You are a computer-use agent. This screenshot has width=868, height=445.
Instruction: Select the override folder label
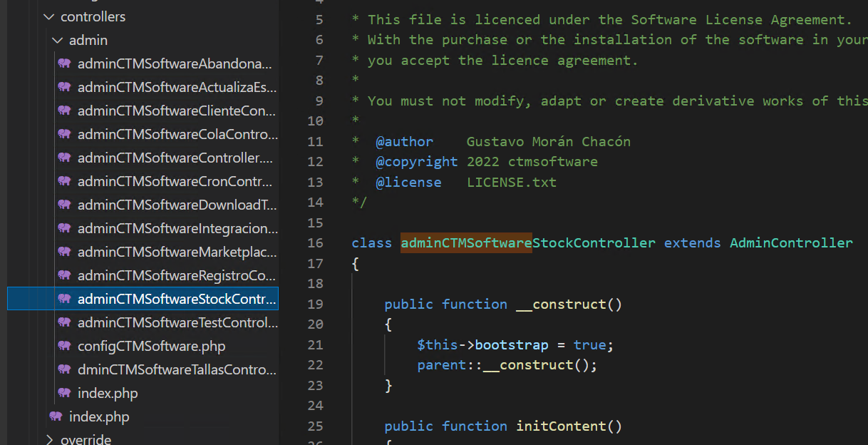[x=86, y=439]
